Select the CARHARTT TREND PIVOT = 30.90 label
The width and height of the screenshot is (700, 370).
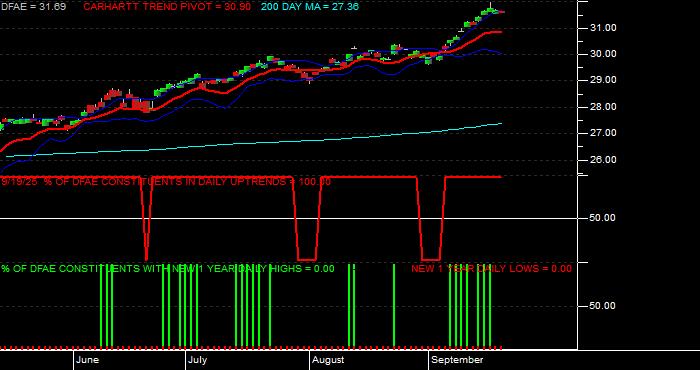167,7
